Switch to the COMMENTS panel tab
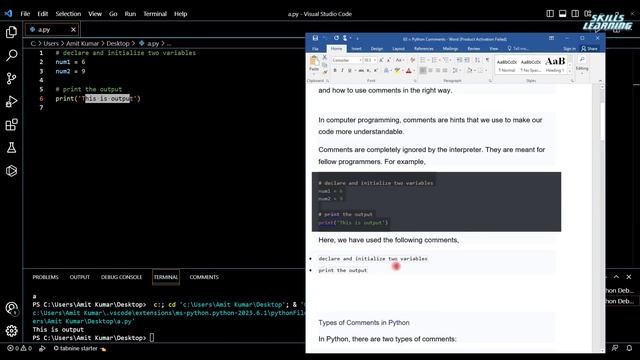 click(x=204, y=277)
